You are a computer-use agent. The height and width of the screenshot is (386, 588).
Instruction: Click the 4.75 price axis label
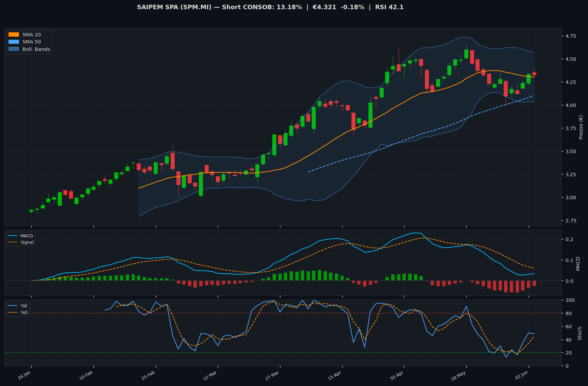(x=571, y=36)
